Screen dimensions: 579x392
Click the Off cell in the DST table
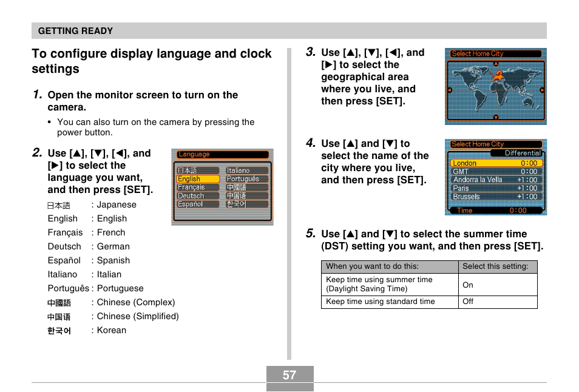(x=498, y=302)
